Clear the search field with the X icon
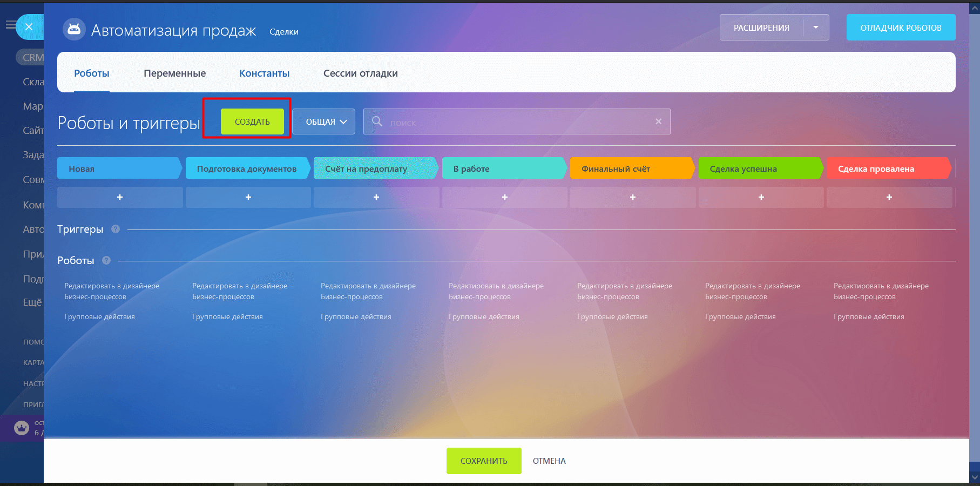The width and height of the screenshot is (980, 486). point(658,122)
